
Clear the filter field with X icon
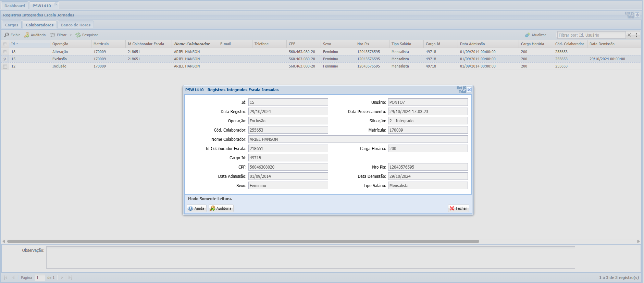pyautogui.click(x=629, y=35)
